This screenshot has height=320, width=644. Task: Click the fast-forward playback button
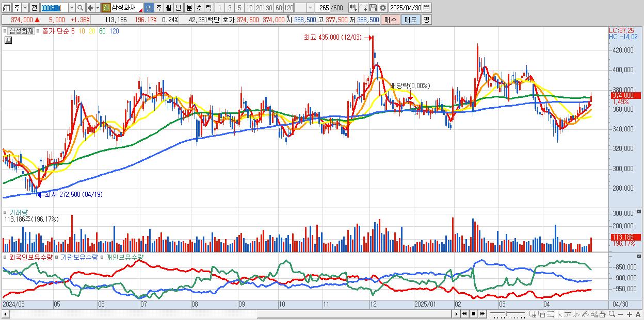pyautogui.click(x=482, y=314)
